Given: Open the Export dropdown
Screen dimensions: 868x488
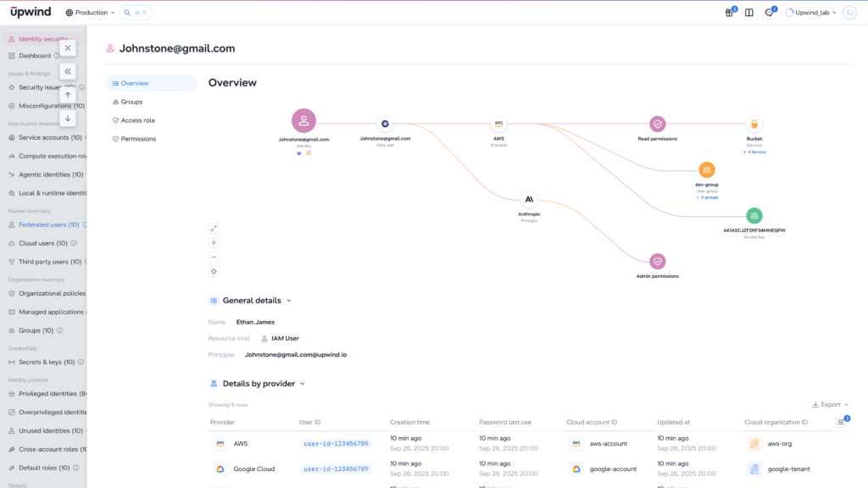Looking at the screenshot, I should 830,404.
